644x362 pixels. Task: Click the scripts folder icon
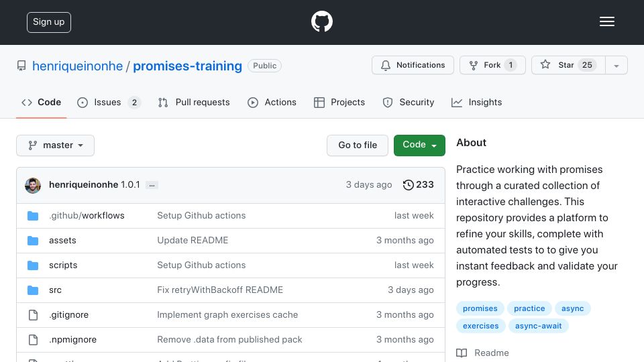[x=33, y=265]
